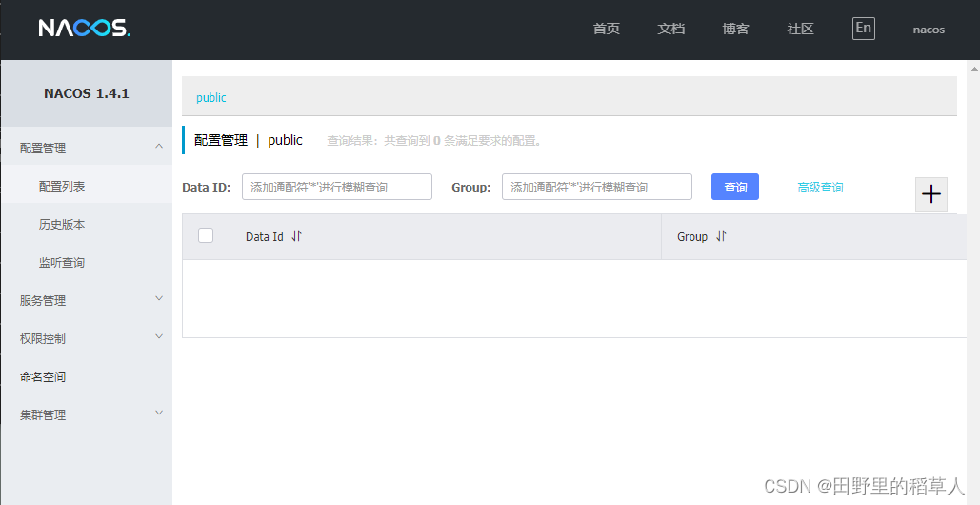Click the plus icon to add configuration
The width and height of the screenshot is (980, 505).
tap(931, 193)
